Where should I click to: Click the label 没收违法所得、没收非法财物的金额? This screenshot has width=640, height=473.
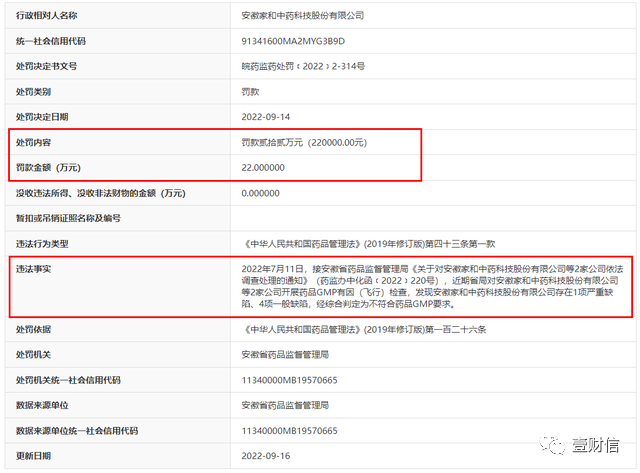101,193
